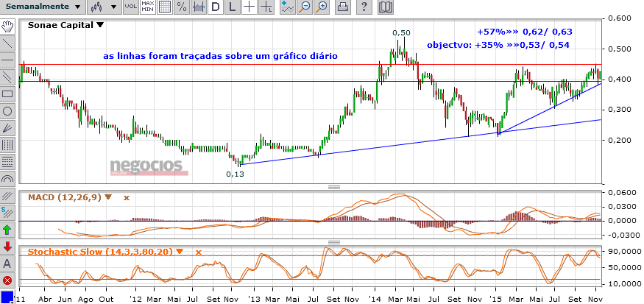This screenshot has width=644, height=304.
Task: Open the MACD (12,26,9) settings dropdown
Action: pyautogui.click(x=108, y=197)
